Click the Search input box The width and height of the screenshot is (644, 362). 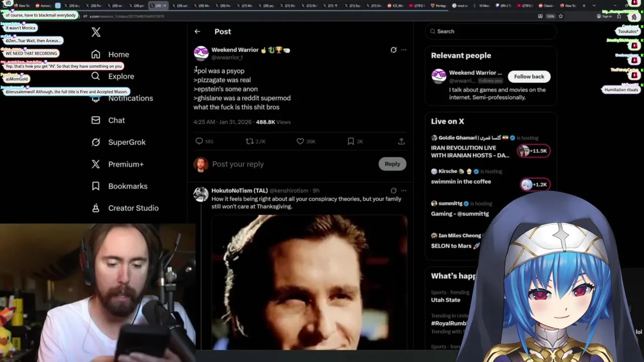point(491,31)
